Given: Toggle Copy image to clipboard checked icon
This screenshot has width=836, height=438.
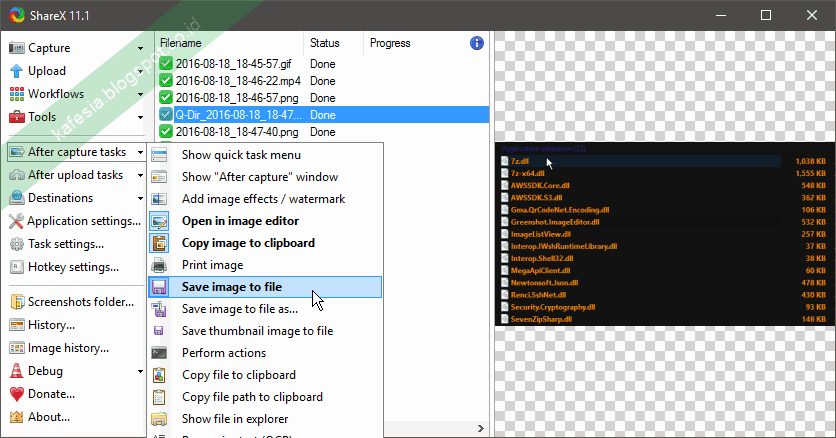Looking at the screenshot, I should click(x=159, y=243).
